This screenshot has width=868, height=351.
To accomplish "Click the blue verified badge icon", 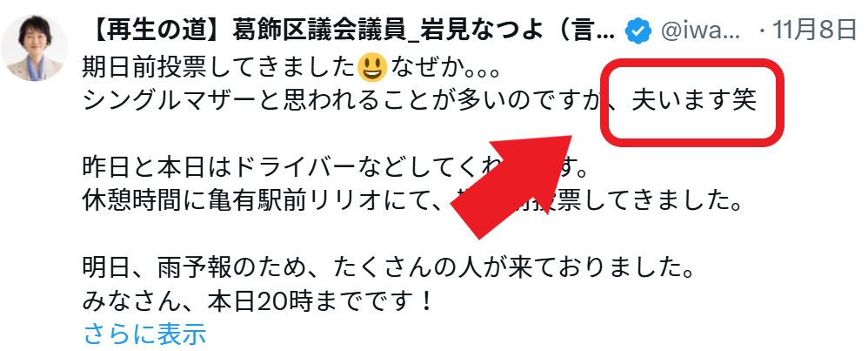I will tap(638, 31).
